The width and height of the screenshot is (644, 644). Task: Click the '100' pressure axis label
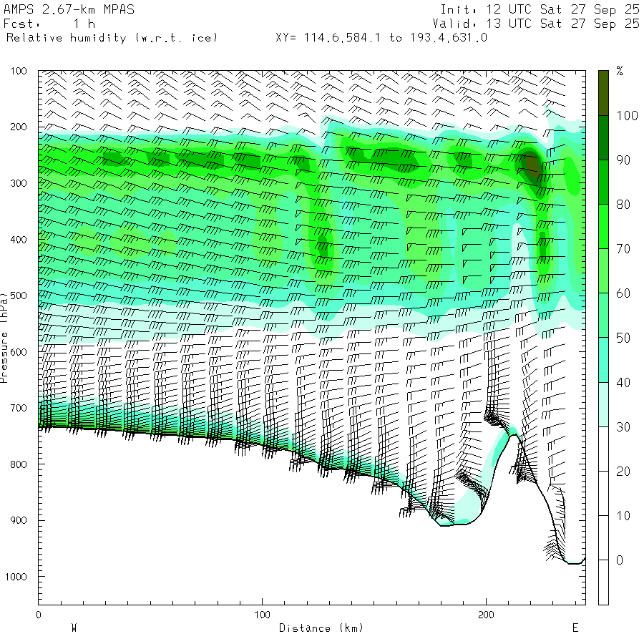[x=19, y=71]
